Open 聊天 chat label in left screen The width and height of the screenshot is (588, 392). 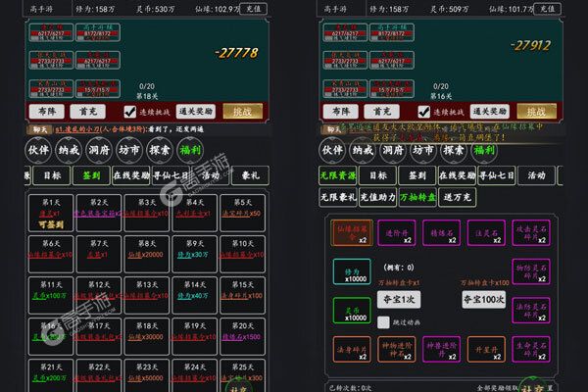40,129
